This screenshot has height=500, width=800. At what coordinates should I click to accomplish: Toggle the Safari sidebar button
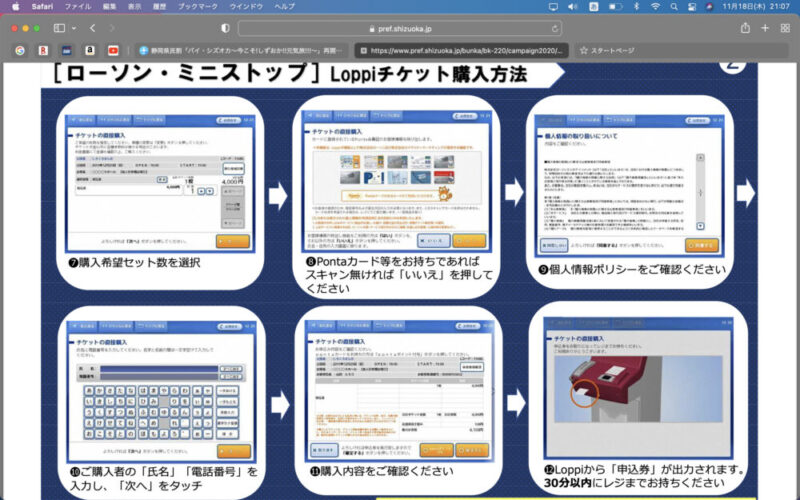click(60, 28)
